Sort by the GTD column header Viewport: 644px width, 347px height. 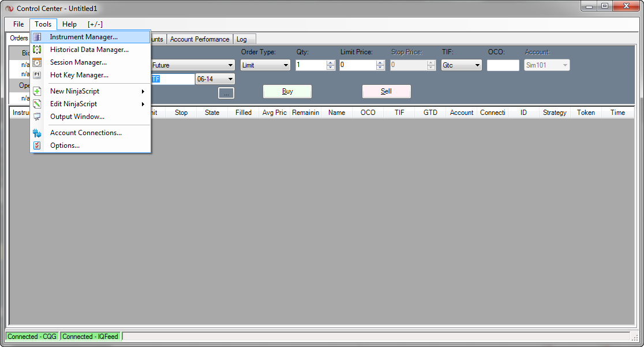click(x=430, y=113)
